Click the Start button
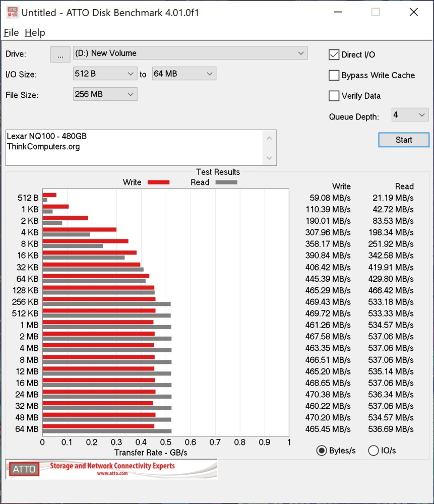This screenshot has height=504, width=434. point(403,140)
